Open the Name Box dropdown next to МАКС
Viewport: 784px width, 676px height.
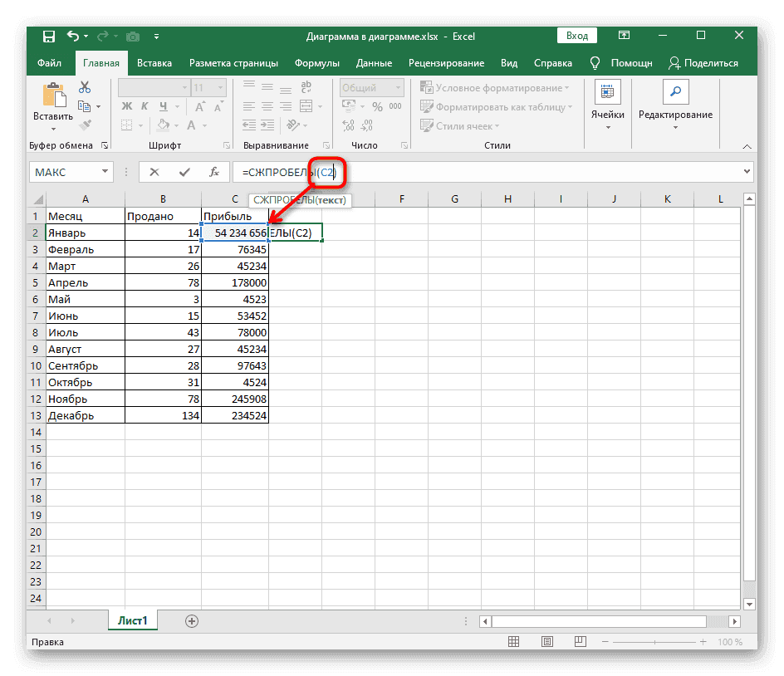click(105, 172)
